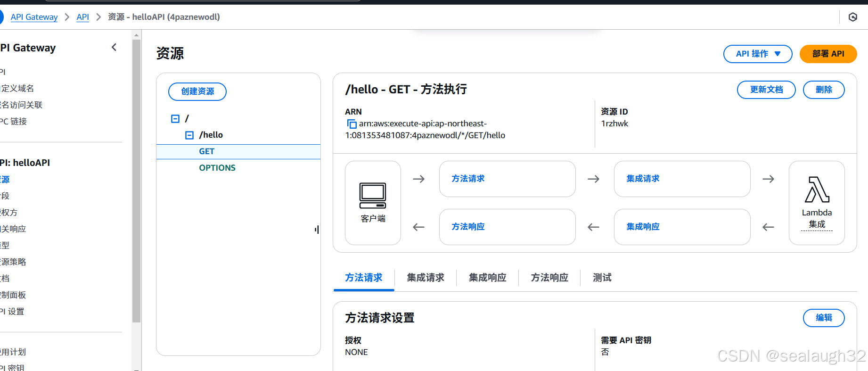The height and width of the screenshot is (371, 868).
Task: Open 域名访问关联 in the sidebar
Action: (21, 105)
